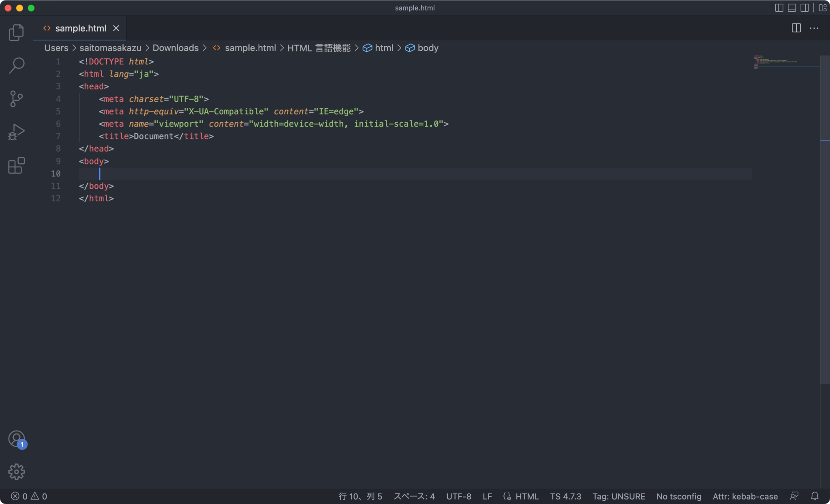Open the html breadcrumb dropdown

pyautogui.click(x=383, y=48)
